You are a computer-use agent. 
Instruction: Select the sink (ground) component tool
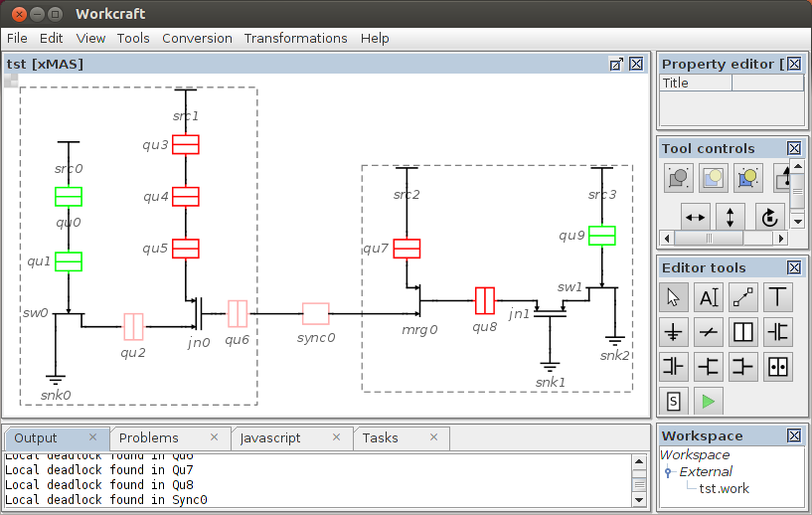674,331
